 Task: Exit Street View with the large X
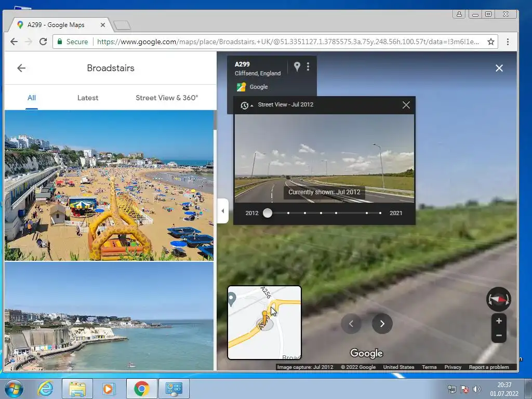point(499,68)
